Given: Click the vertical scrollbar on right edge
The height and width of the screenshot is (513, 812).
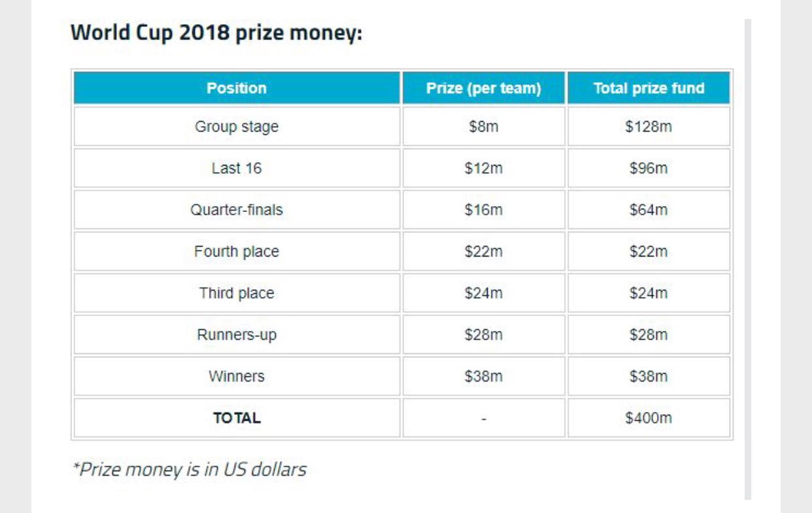Looking at the screenshot, I should [748, 259].
